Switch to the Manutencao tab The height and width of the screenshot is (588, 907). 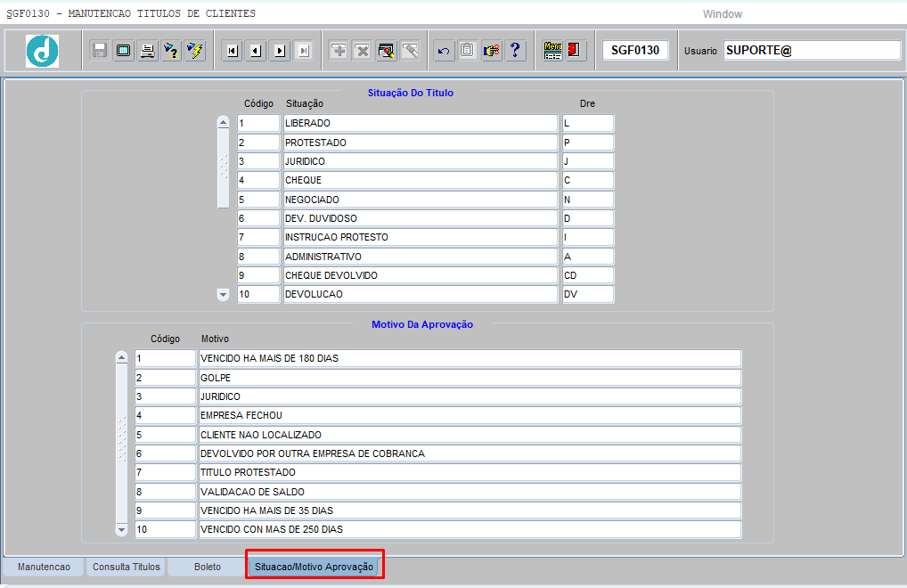[44, 567]
